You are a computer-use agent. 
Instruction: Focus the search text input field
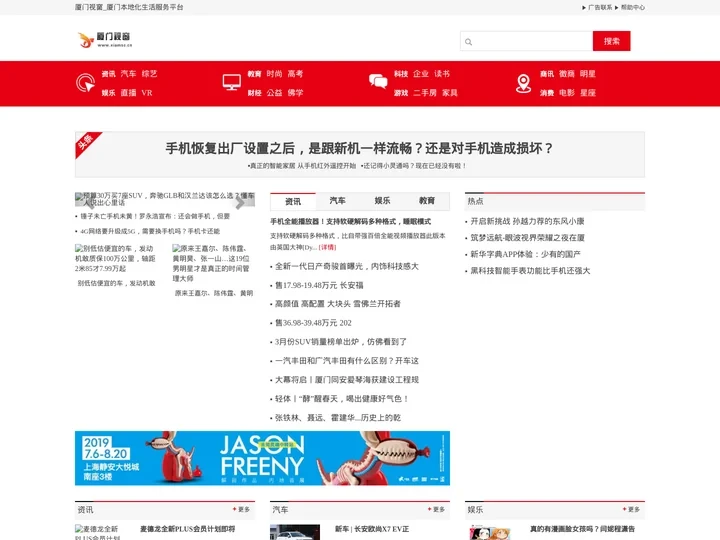click(526, 41)
